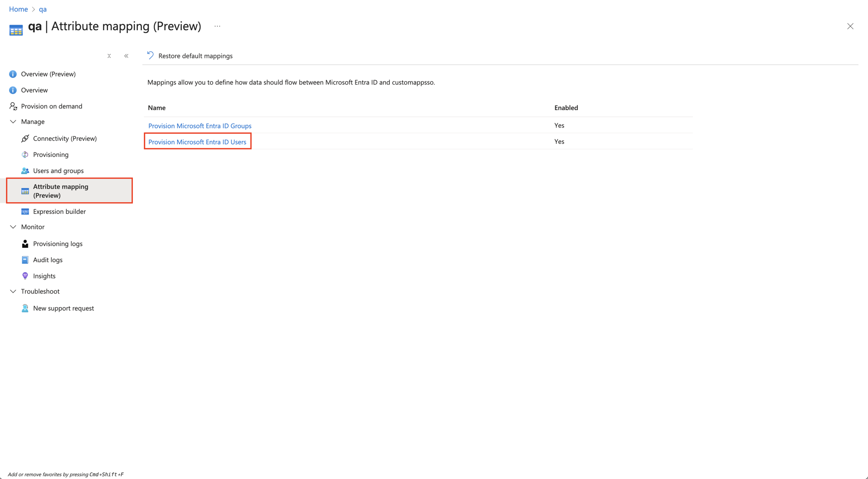868x479 pixels.
Task: Click Monitor section label
Action: (33, 227)
